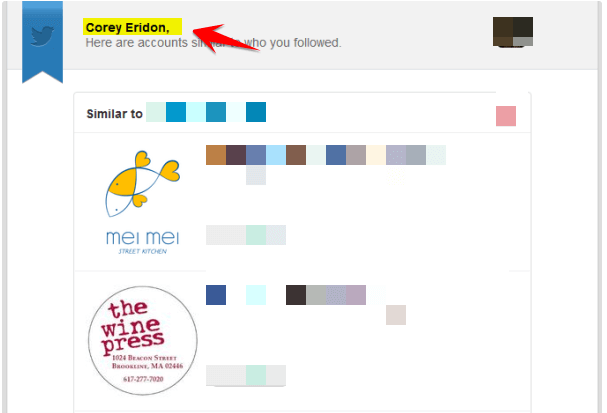Screen dimensions: 607x413
Task: Click the small beige pixelated block below the wine press name
Action: tap(396, 315)
